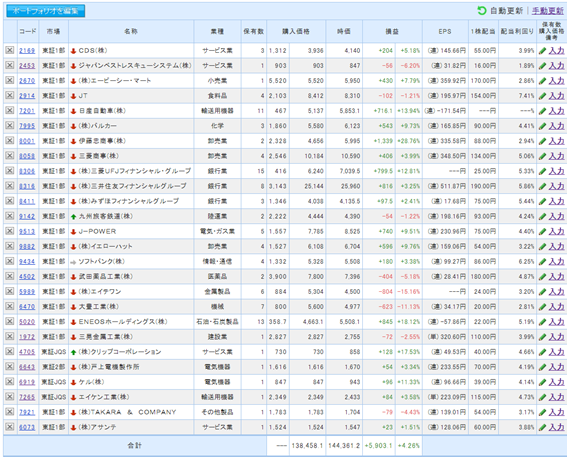Viewport: 567px width, 457px height.
Task: Delete row 2169 CDS with X icon
Action: click(x=10, y=50)
